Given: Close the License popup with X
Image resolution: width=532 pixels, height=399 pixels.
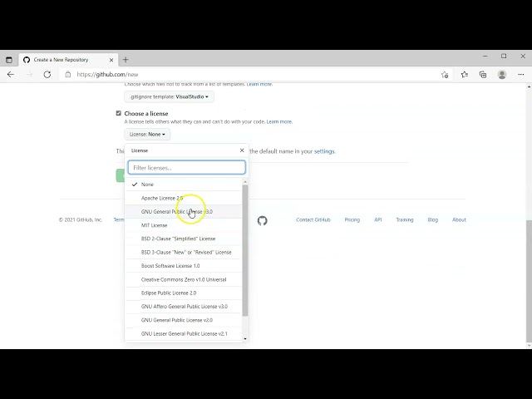Looking at the screenshot, I should (x=242, y=150).
